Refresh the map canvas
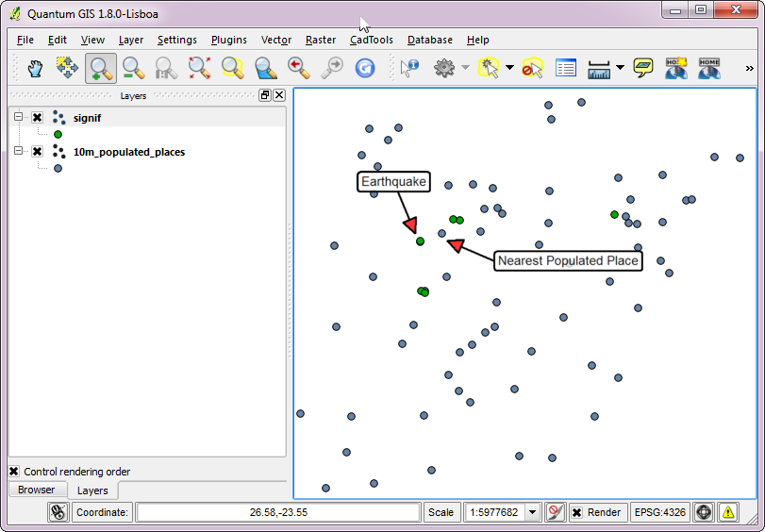 [x=365, y=68]
